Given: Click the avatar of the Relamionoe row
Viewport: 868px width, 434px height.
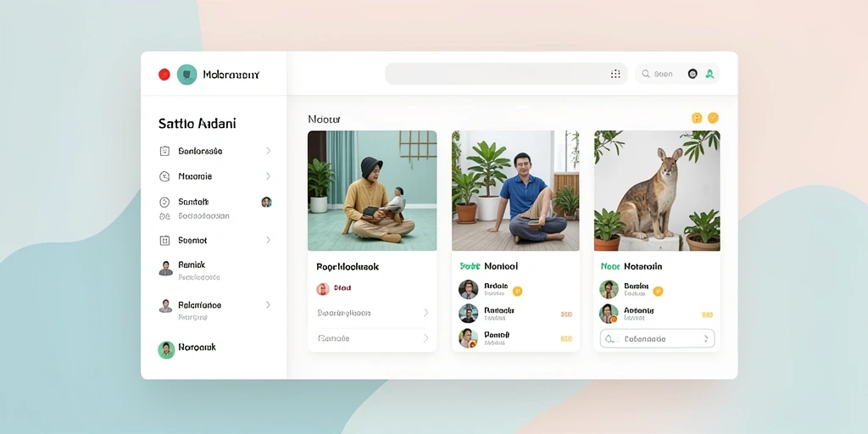Looking at the screenshot, I should [165, 306].
